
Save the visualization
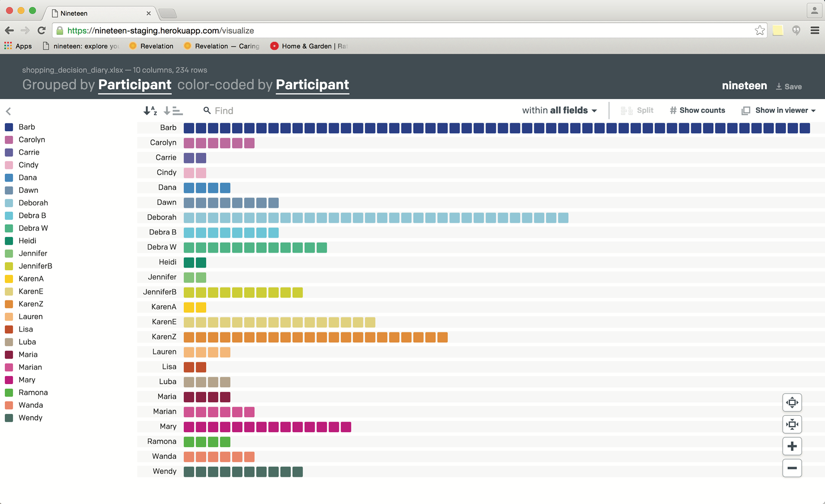(789, 86)
